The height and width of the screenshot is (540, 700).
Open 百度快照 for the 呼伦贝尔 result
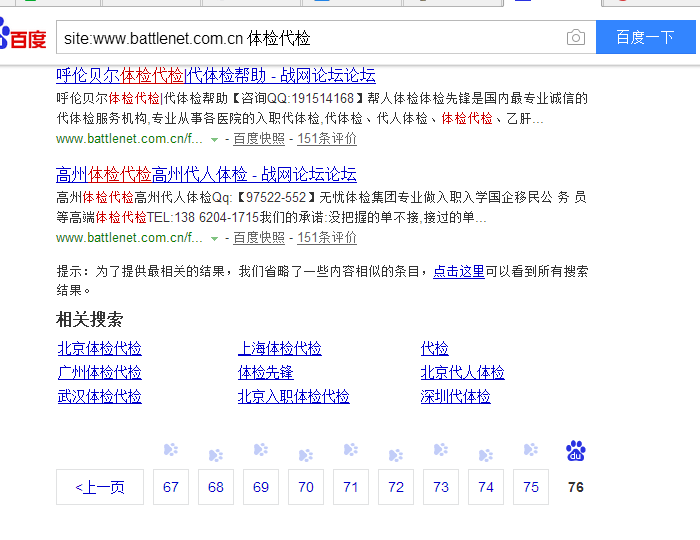coord(259,139)
